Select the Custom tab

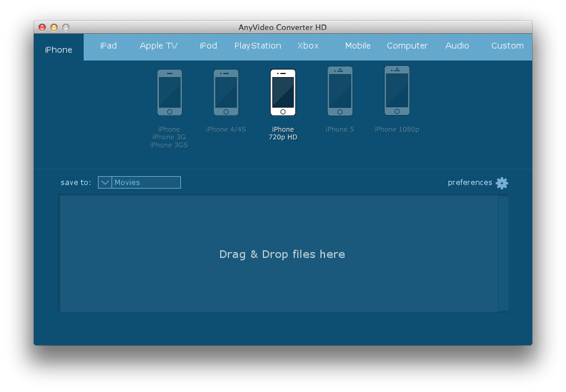(507, 46)
